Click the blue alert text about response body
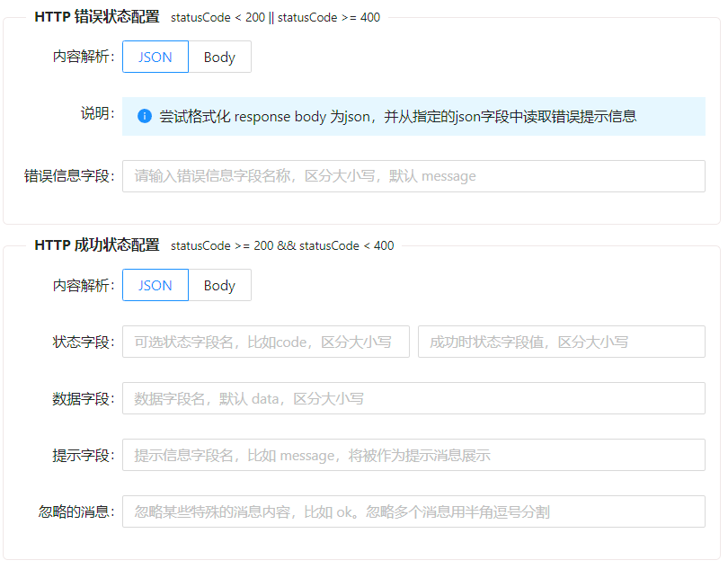 397,117
